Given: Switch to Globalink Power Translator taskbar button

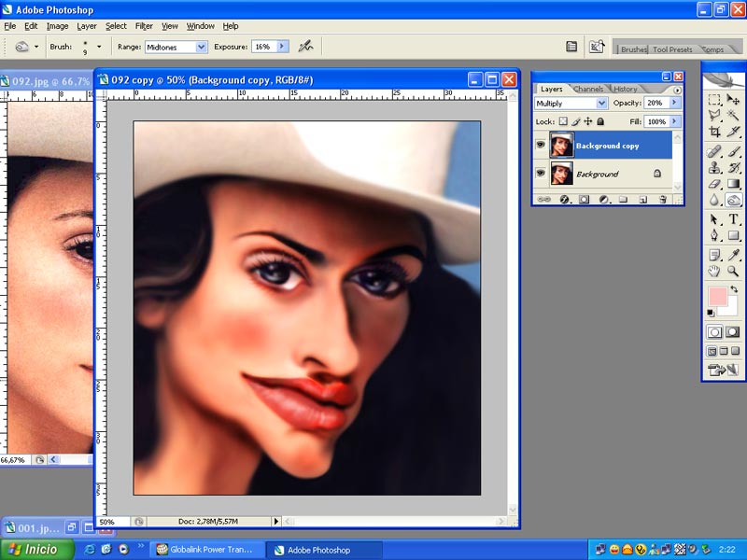Looking at the screenshot, I should (205, 550).
